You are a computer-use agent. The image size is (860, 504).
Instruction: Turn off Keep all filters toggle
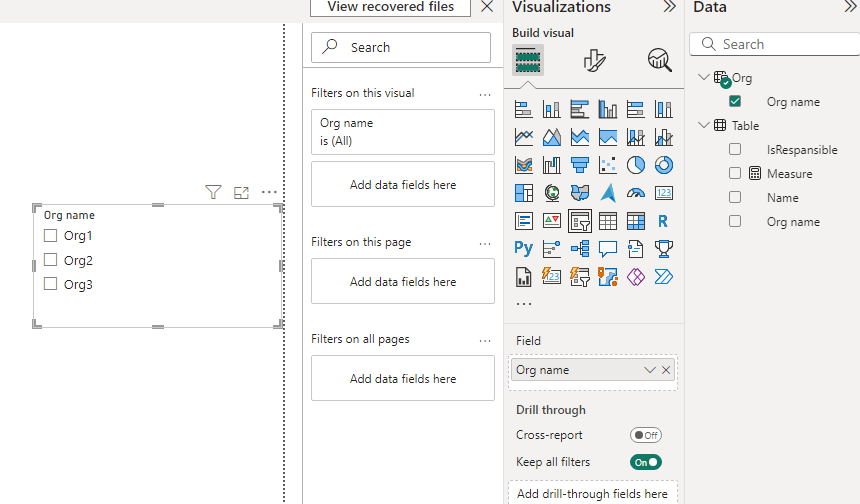[x=646, y=462]
